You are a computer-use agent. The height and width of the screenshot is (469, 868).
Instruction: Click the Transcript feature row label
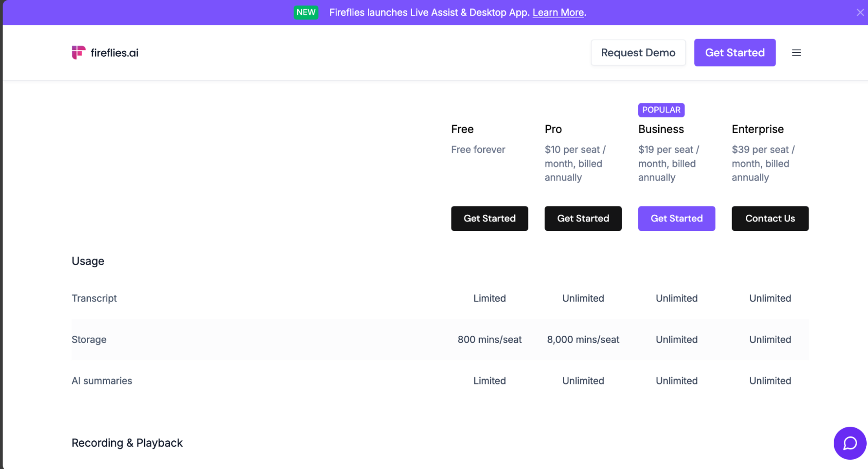[x=94, y=298]
